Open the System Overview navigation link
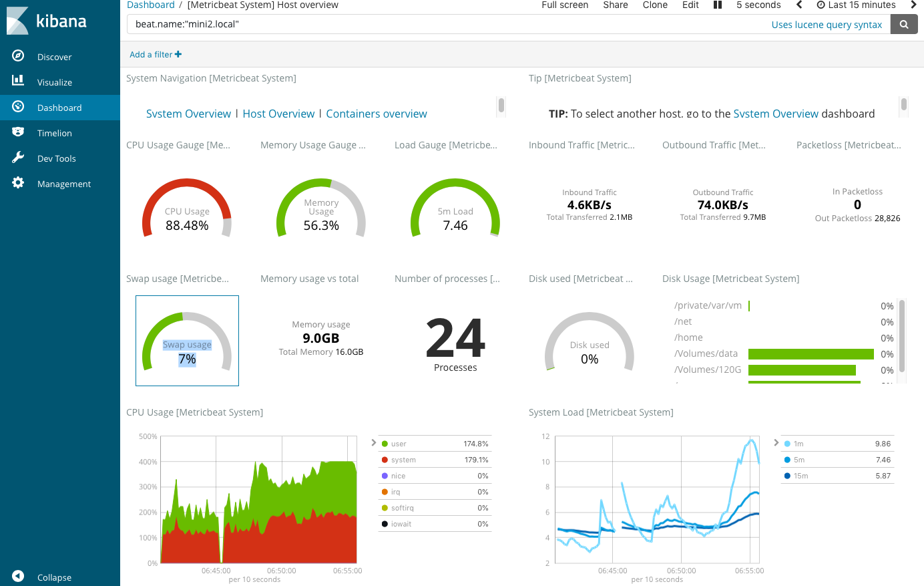The width and height of the screenshot is (924, 586). click(188, 114)
